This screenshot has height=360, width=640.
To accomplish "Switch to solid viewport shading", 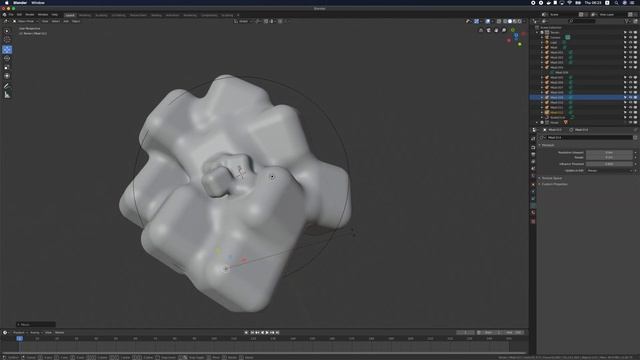I will pyautogui.click(x=510, y=21).
